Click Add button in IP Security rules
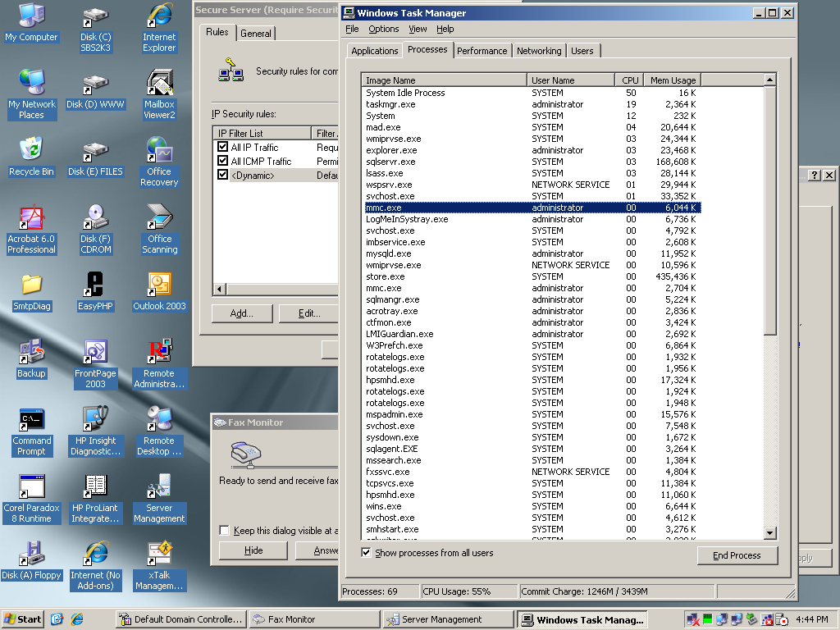Image resolution: width=840 pixels, height=630 pixels. coord(242,313)
